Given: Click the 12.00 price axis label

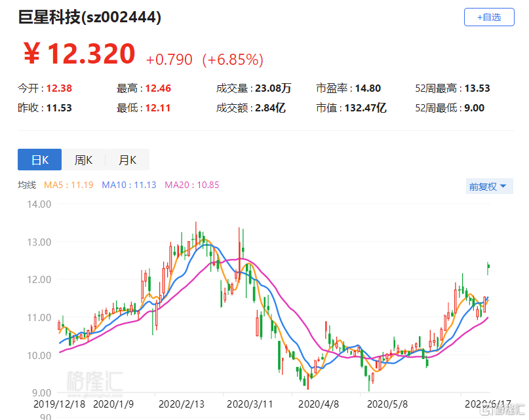Looking at the screenshot, I should pyautogui.click(x=39, y=280).
